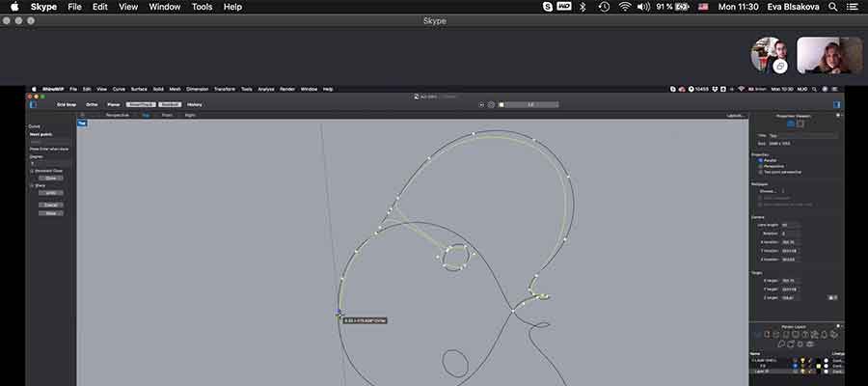Open the Top viewport label menu
868x386 pixels.
[x=82, y=124]
